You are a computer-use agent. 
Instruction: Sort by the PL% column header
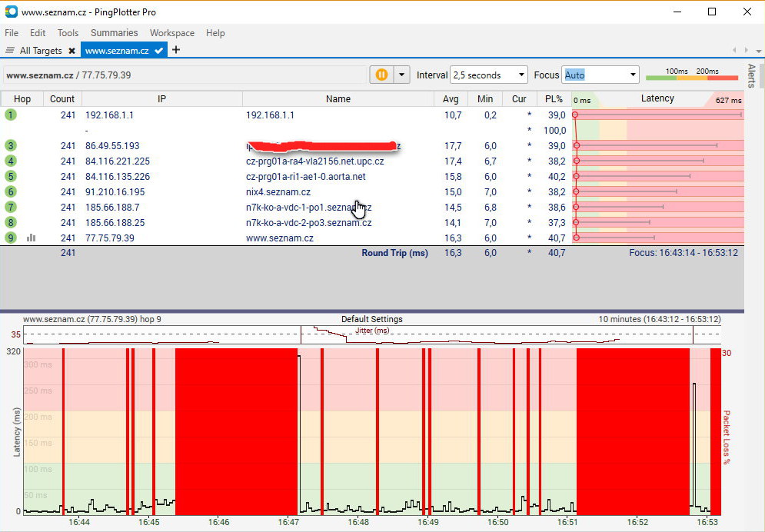(554, 99)
